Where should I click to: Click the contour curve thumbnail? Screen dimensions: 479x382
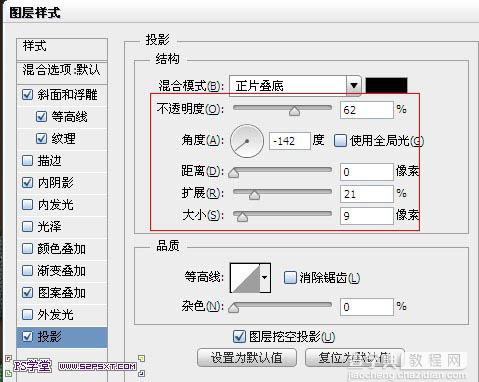245,278
